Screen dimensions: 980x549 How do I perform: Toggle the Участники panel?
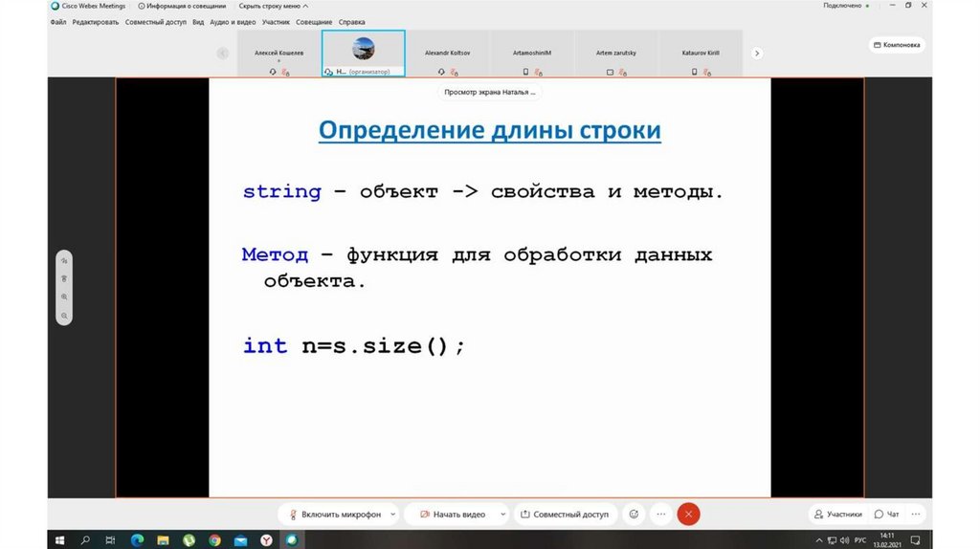pyautogui.click(x=837, y=514)
